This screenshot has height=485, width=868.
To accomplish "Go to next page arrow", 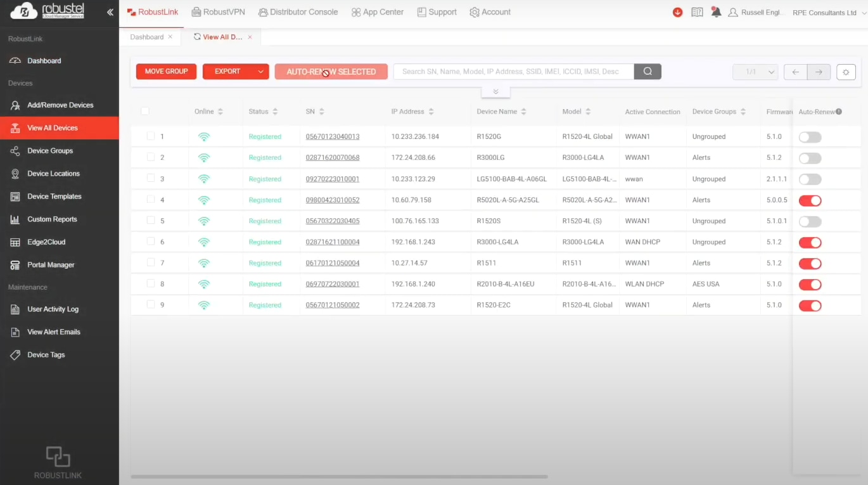I will (819, 72).
